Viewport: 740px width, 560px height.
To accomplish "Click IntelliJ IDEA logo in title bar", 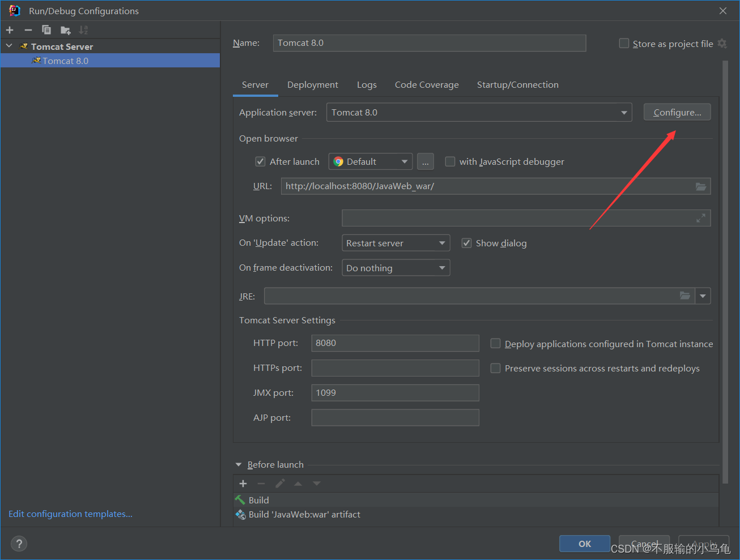I will coord(15,11).
